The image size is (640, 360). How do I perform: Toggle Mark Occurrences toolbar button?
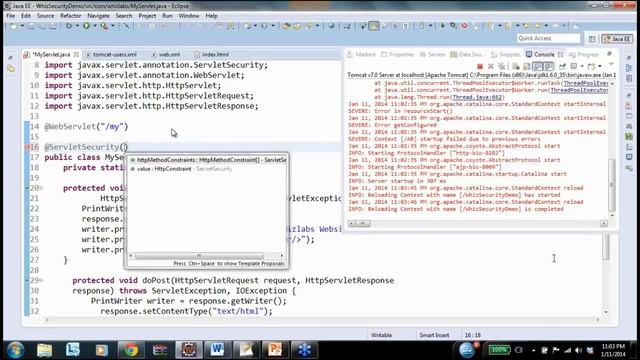pyautogui.click(x=373, y=26)
